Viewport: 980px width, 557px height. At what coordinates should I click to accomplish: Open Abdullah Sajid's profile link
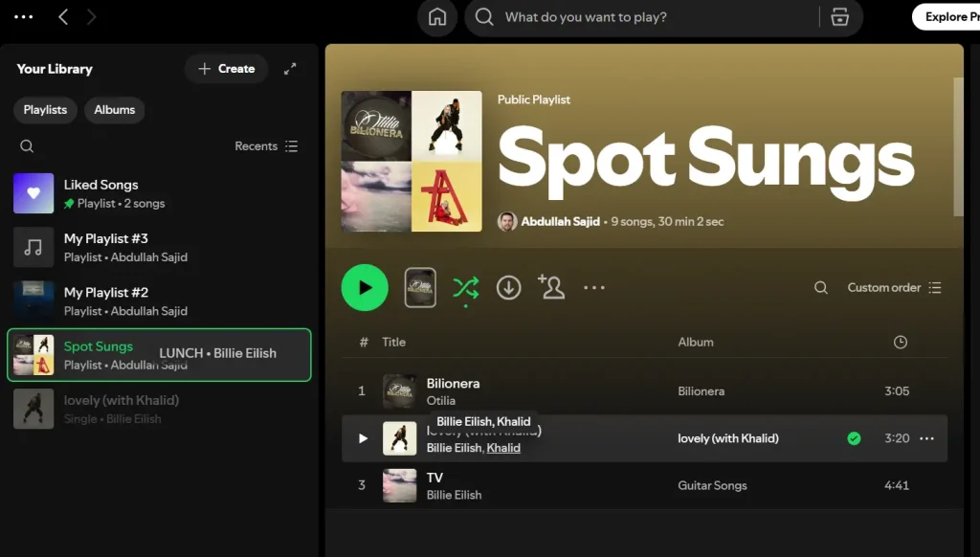point(561,220)
